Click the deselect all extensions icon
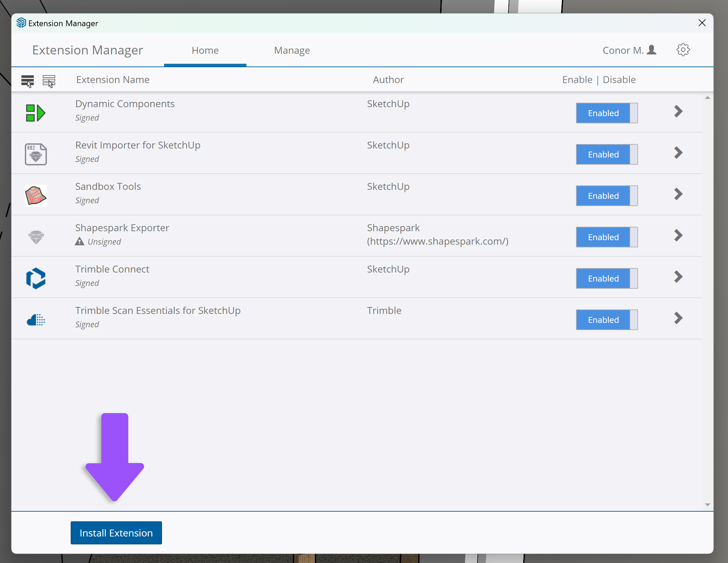The image size is (728, 563). coord(49,81)
